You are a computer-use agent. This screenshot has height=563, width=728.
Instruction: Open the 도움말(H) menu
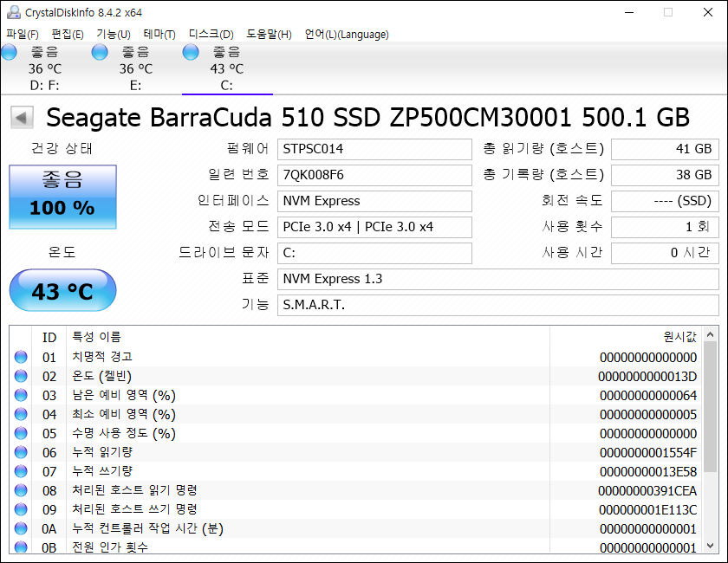269,35
